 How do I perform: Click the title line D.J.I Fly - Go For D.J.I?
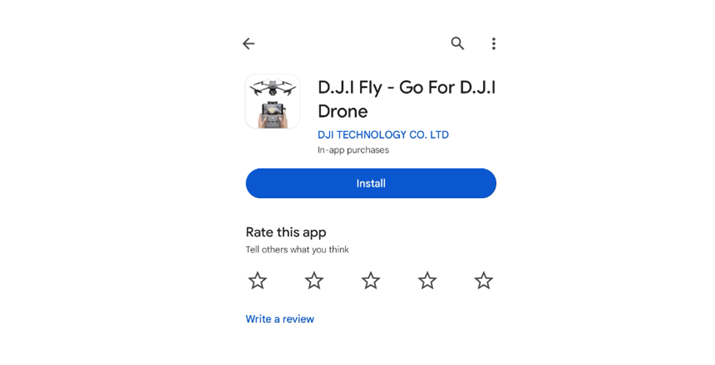tap(406, 88)
